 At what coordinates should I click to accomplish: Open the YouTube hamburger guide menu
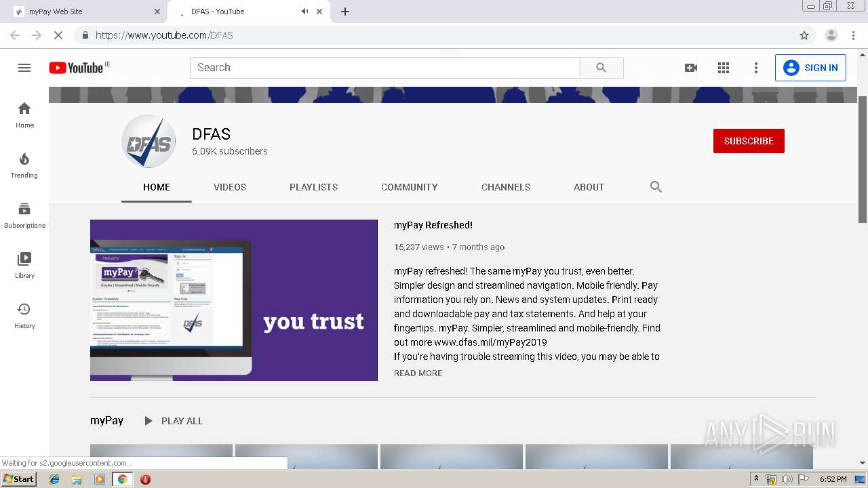tap(24, 68)
